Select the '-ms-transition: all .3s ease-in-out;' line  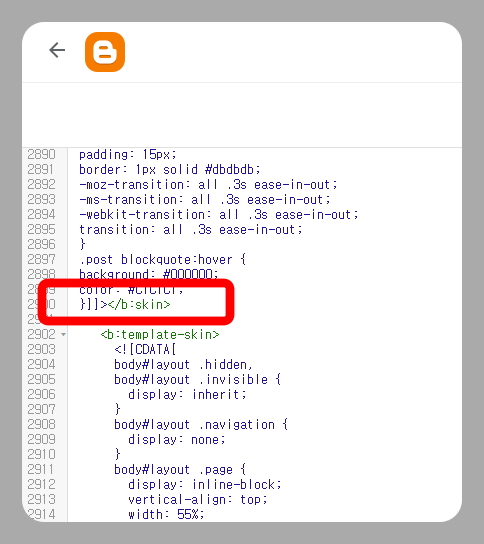pyautogui.click(x=204, y=199)
